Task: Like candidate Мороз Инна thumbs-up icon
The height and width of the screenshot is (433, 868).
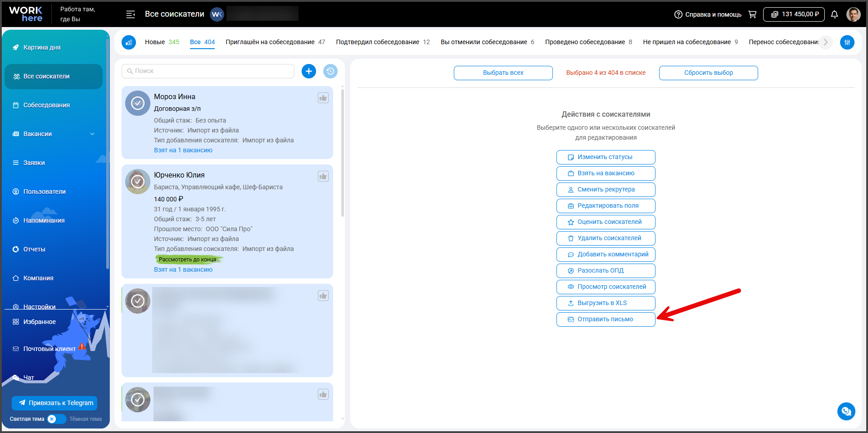Action: 323,98
